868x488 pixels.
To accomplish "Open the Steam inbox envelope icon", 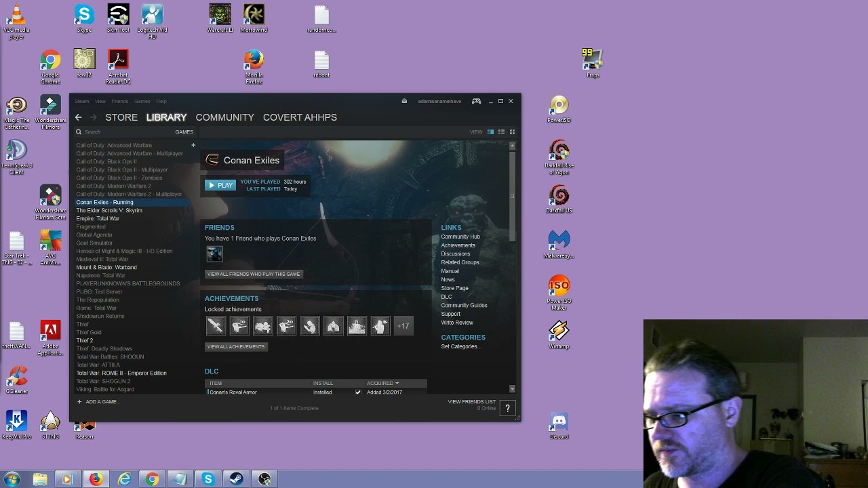I will pyautogui.click(x=404, y=101).
